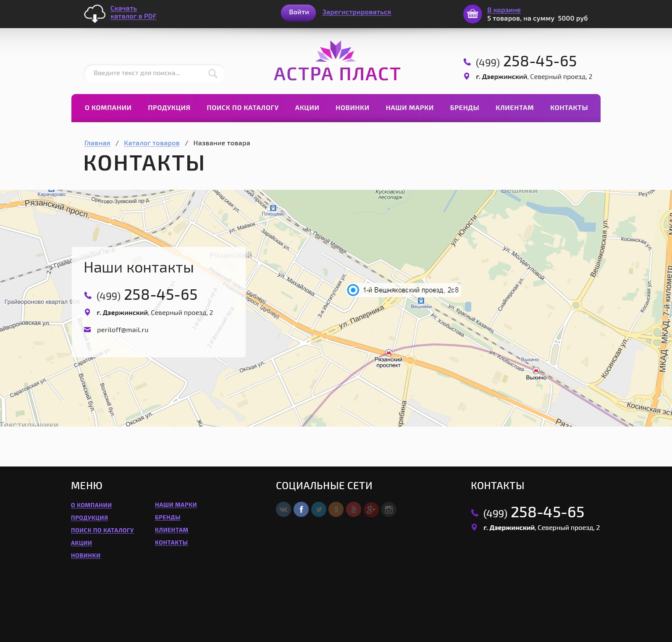Open the В корзине link
The image size is (672, 642).
point(504,10)
